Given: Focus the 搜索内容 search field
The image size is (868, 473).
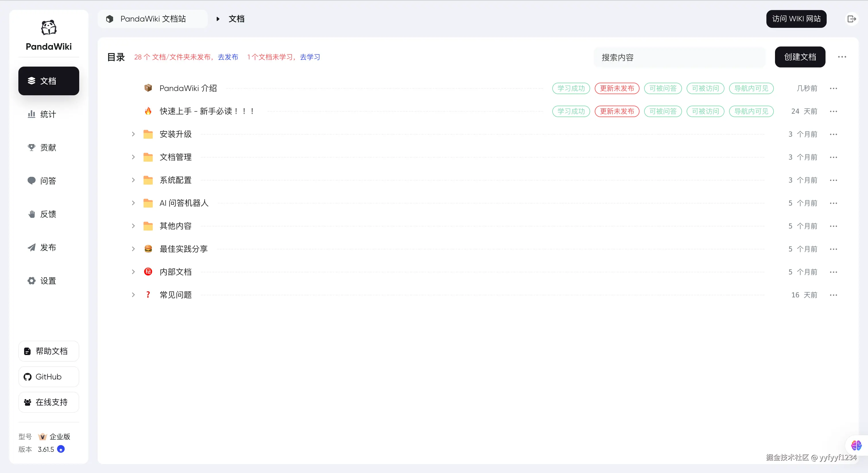Looking at the screenshot, I should (x=679, y=58).
